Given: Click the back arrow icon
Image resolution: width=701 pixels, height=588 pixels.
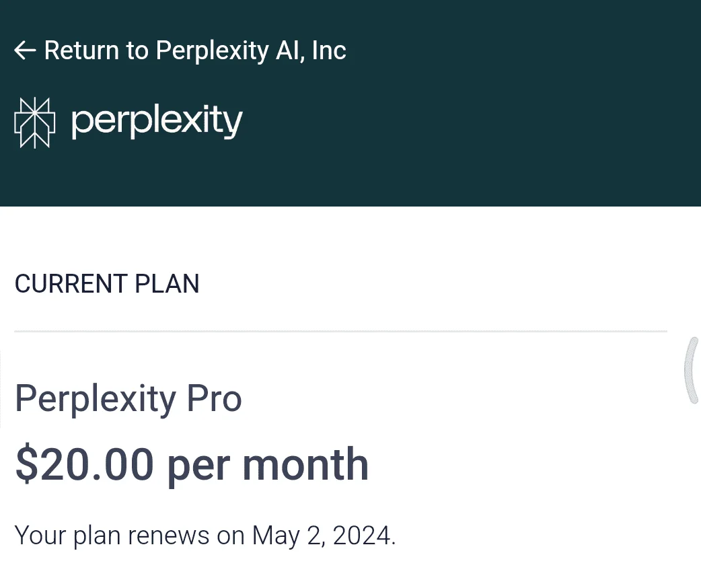Looking at the screenshot, I should 25,50.
